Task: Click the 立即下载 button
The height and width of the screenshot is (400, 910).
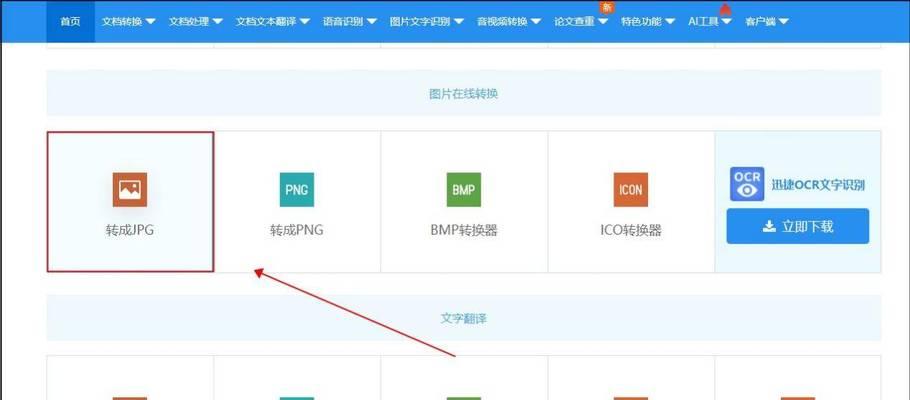Action: tap(797, 226)
